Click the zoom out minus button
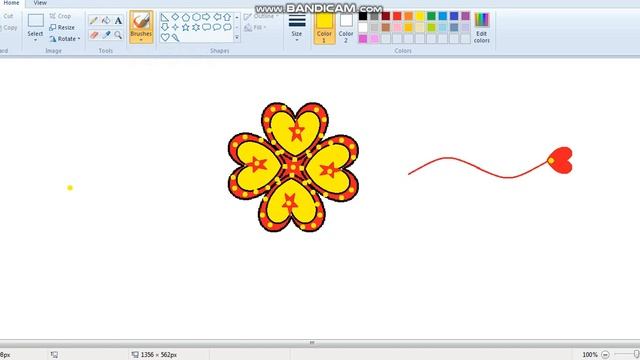Viewport: 640px width, 360px height. tap(605, 355)
